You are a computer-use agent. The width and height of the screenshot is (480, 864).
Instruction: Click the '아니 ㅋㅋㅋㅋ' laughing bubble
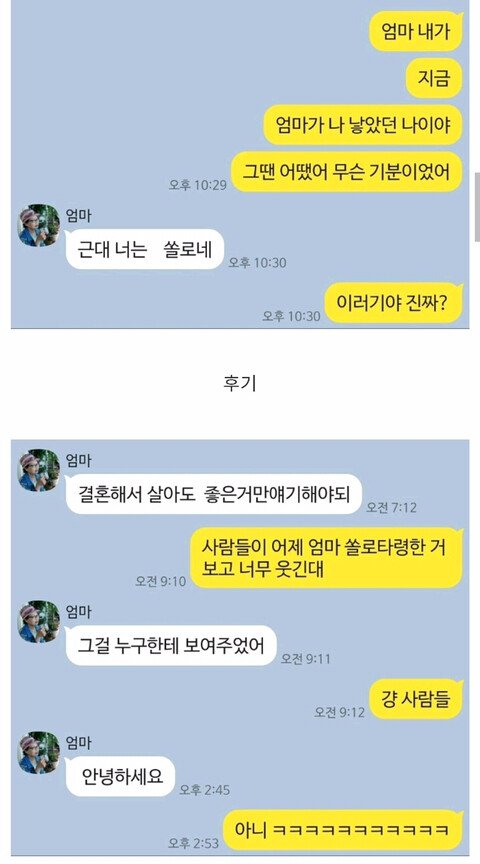(343, 830)
